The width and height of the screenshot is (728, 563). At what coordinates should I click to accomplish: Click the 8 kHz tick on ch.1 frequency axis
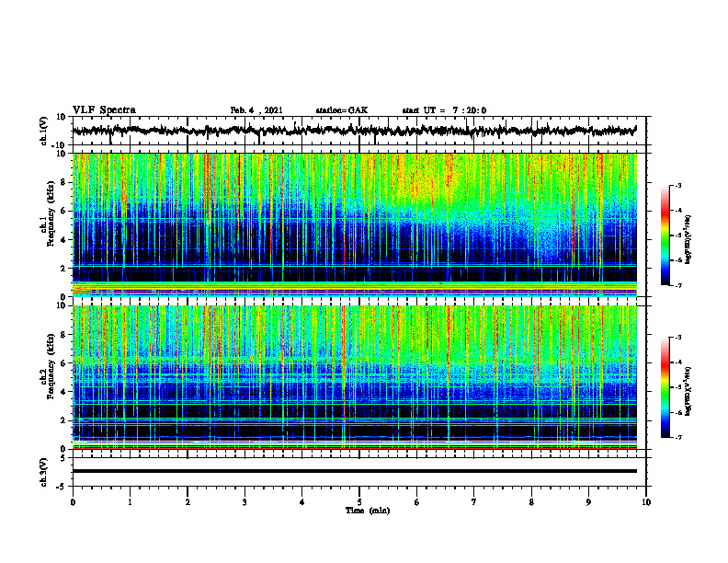(x=63, y=182)
